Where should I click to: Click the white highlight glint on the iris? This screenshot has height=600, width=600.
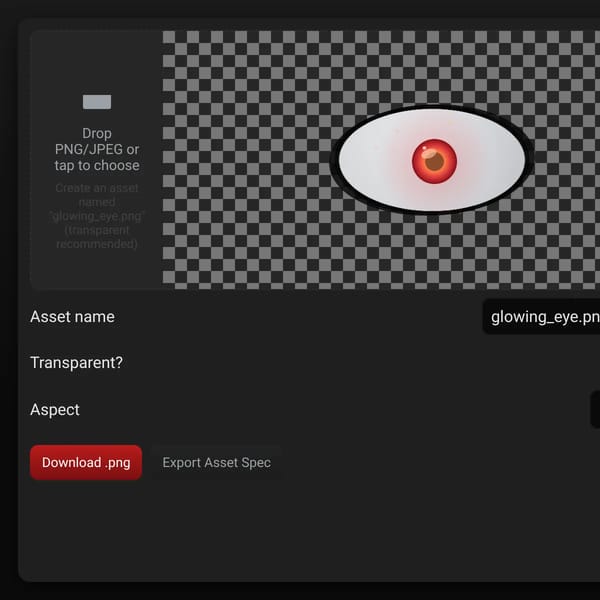[x=430, y=153]
